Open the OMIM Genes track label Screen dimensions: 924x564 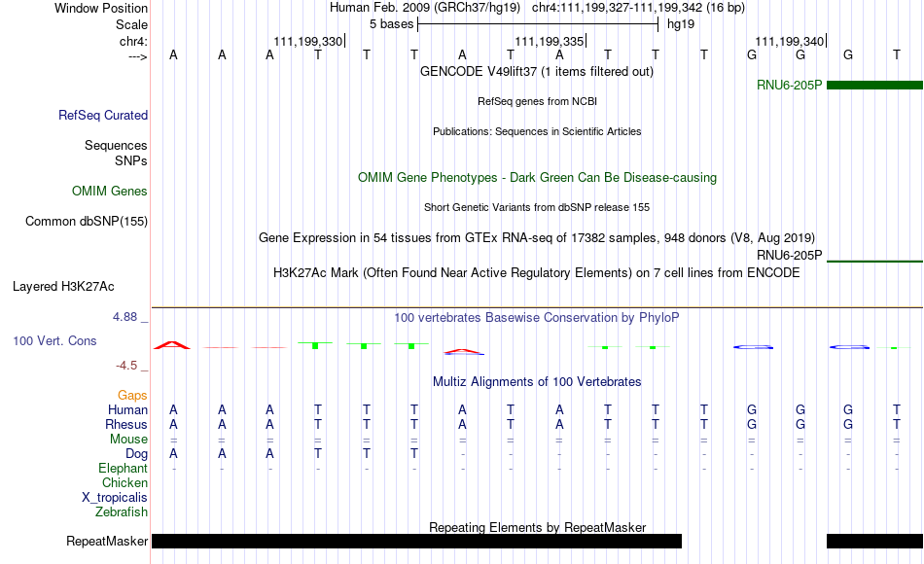(110, 191)
